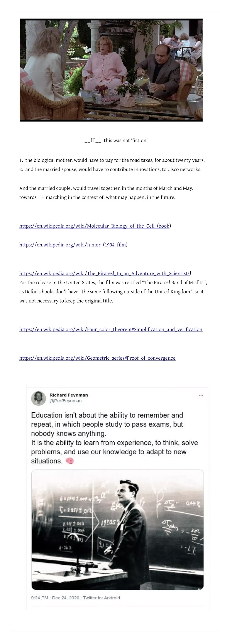
Task: Click the paragraph about Band of Misfits retitling
Action: pyautogui.click(x=113, y=292)
